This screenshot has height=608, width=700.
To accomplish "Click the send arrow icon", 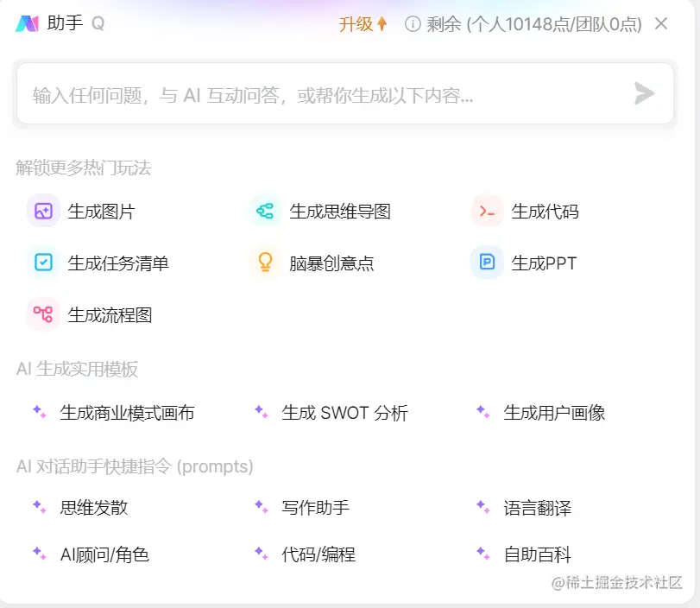I will click(644, 93).
